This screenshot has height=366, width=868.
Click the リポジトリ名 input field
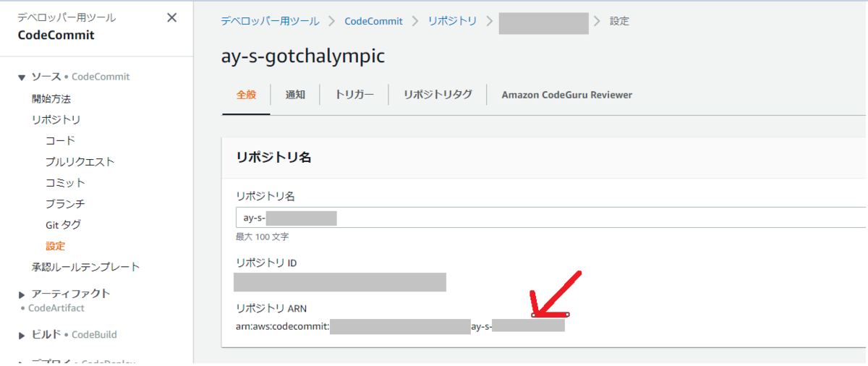550,218
